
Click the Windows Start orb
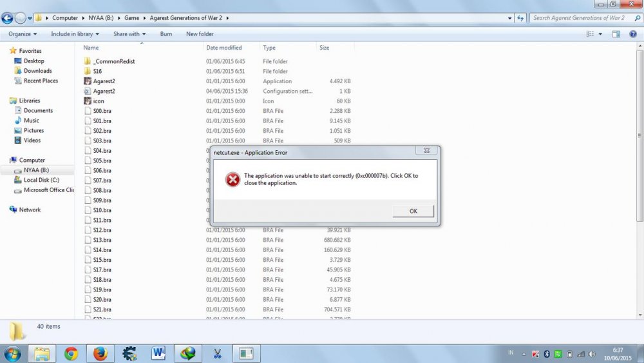tap(12, 353)
